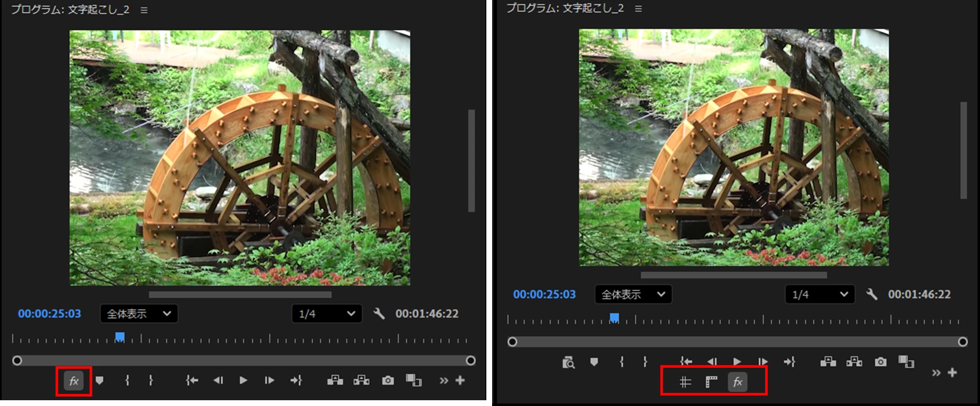Click left handle of right monitor zoom bar
The height and width of the screenshot is (406, 980).
[x=513, y=342]
